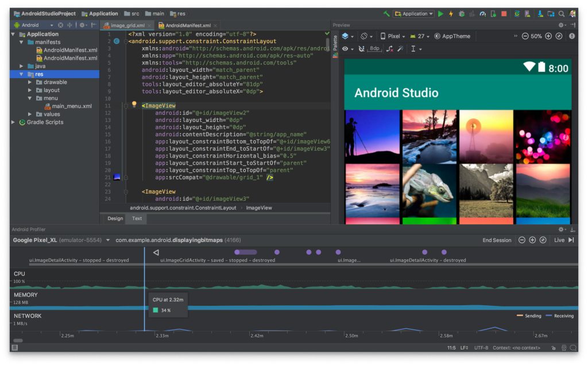Click the user avatar icon
Screen dimensions: 588x365
572,14
